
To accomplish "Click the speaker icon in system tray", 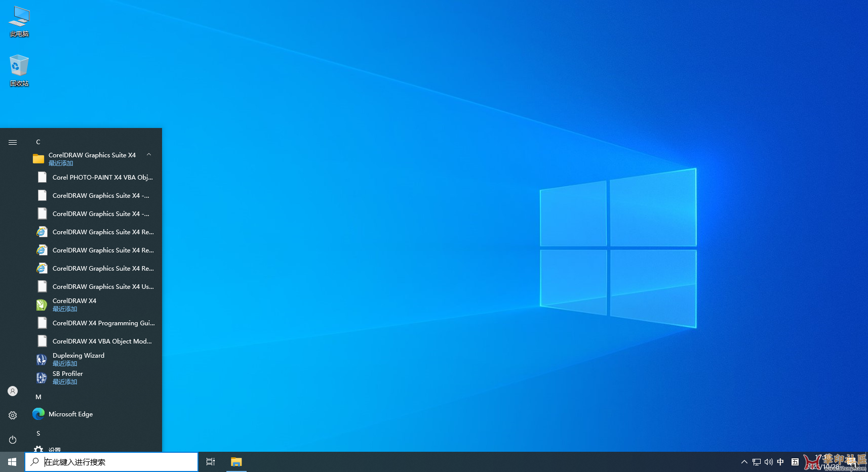I will [x=768, y=461].
